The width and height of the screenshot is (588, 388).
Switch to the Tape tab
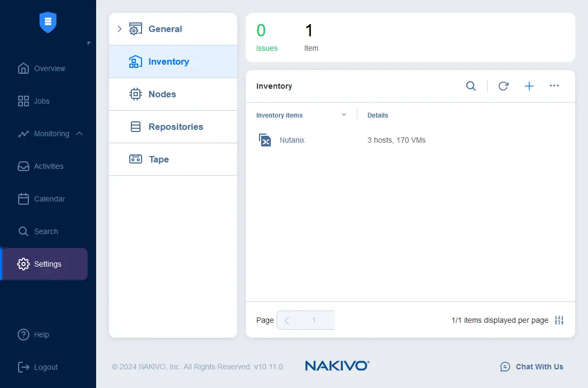[173, 159]
